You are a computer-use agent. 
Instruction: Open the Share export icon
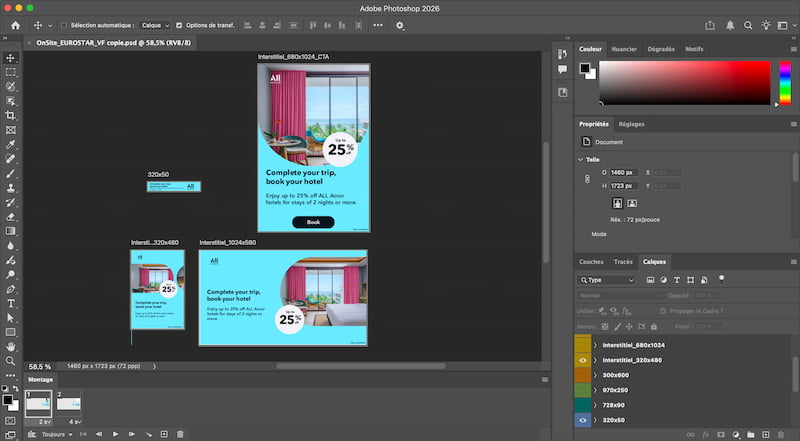(710, 25)
